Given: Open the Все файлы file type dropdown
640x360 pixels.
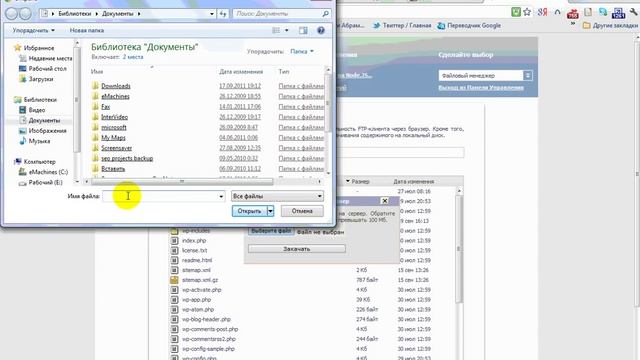Looking at the screenshot, I should [277, 196].
